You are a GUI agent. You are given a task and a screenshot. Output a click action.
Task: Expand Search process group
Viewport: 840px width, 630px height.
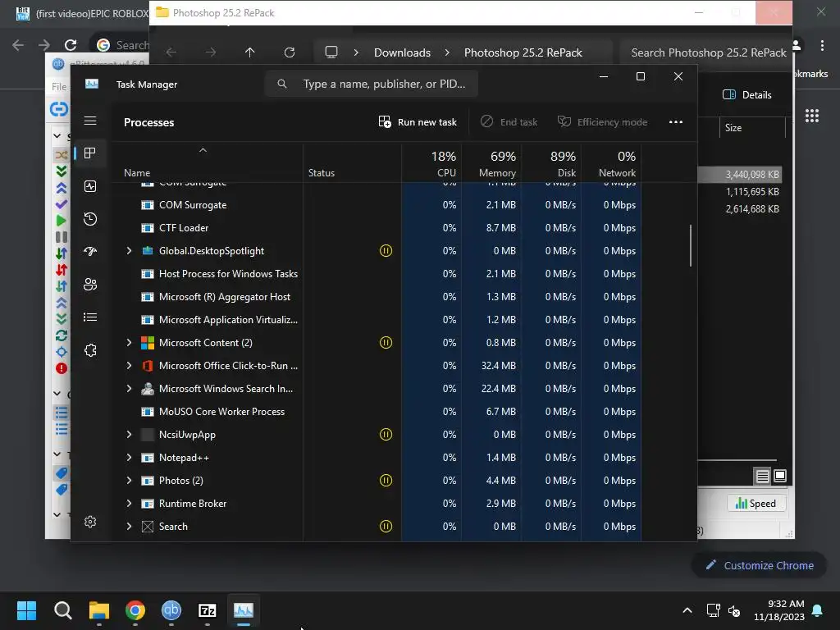pyautogui.click(x=129, y=527)
